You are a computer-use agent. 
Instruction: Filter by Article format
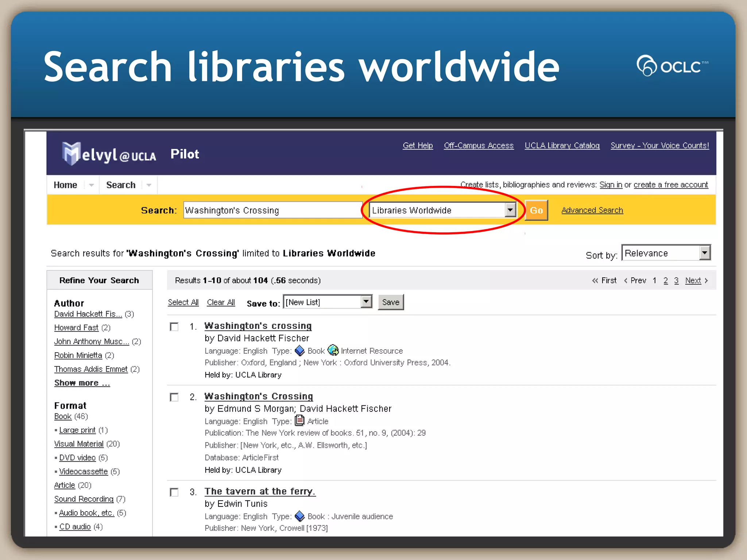[65, 485]
